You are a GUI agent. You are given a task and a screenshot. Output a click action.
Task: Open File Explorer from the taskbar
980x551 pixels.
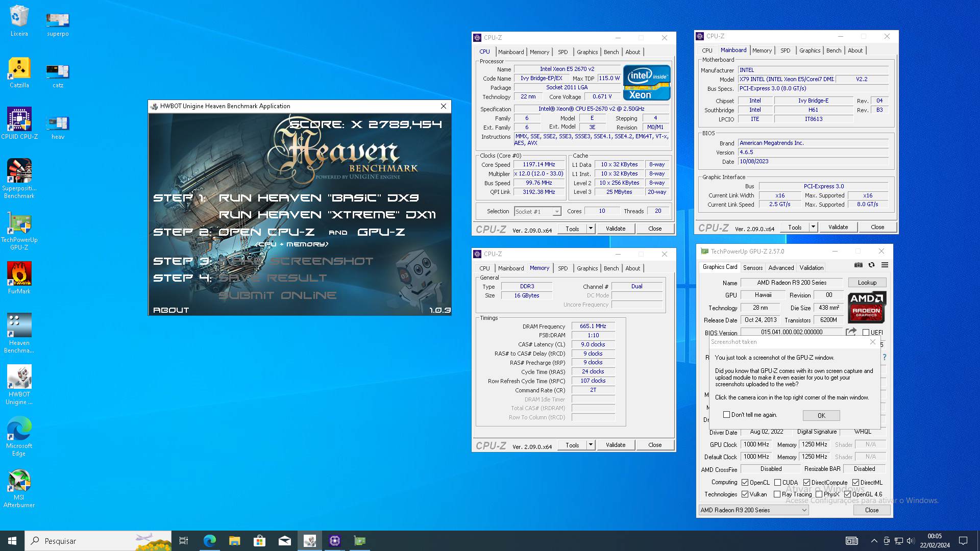(x=234, y=541)
